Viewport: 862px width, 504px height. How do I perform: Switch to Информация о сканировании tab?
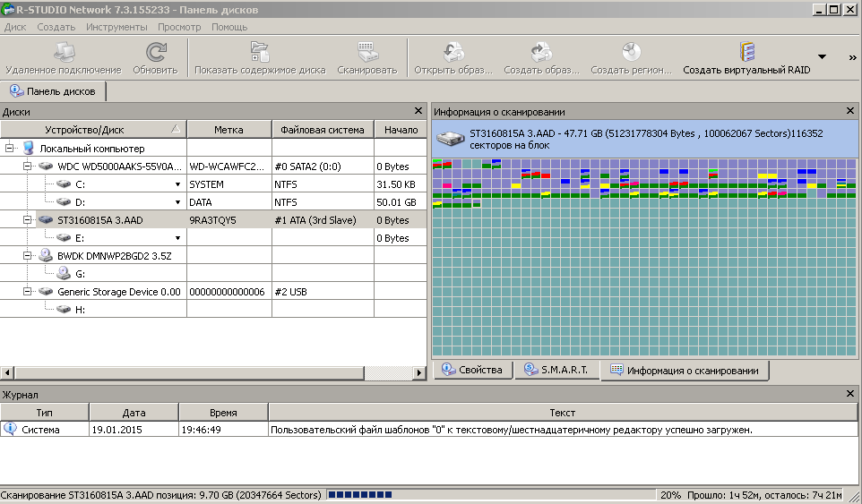tap(685, 371)
